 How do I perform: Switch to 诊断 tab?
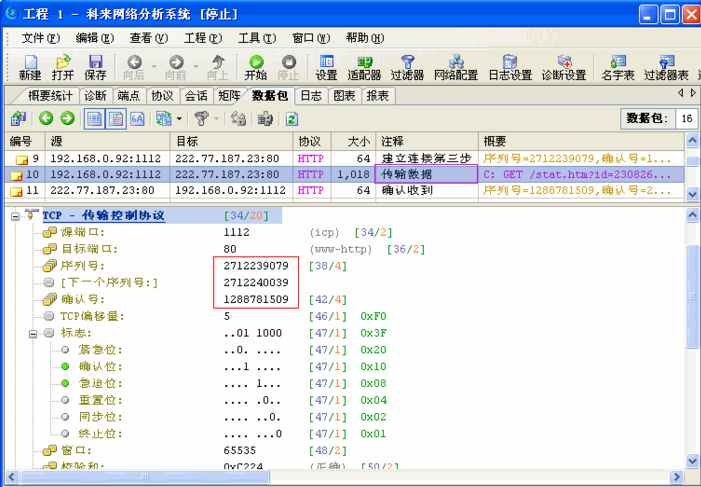[96, 96]
